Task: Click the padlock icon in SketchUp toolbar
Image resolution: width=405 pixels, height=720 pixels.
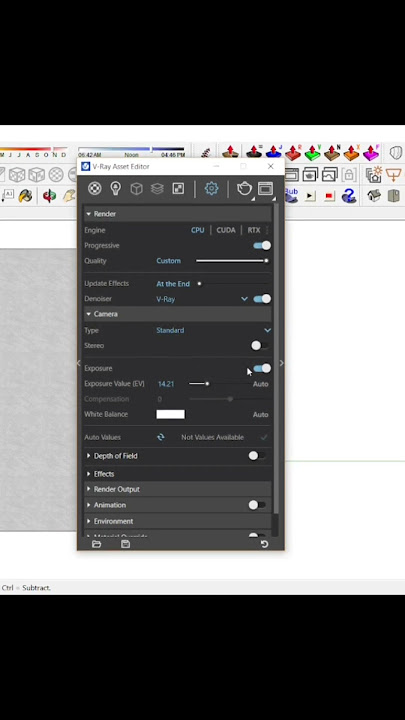Action: [349, 175]
